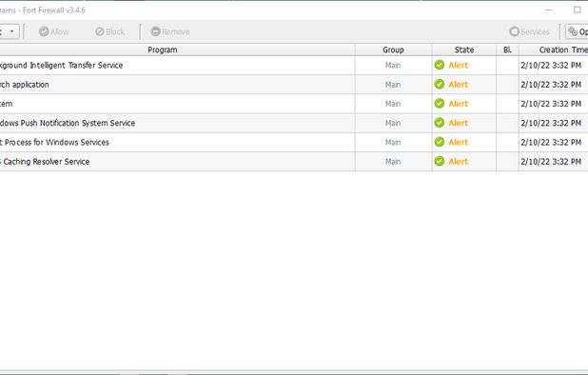588x375 pixels.
Task: Maximize the Fort Firewall window
Action: pyautogui.click(x=578, y=10)
